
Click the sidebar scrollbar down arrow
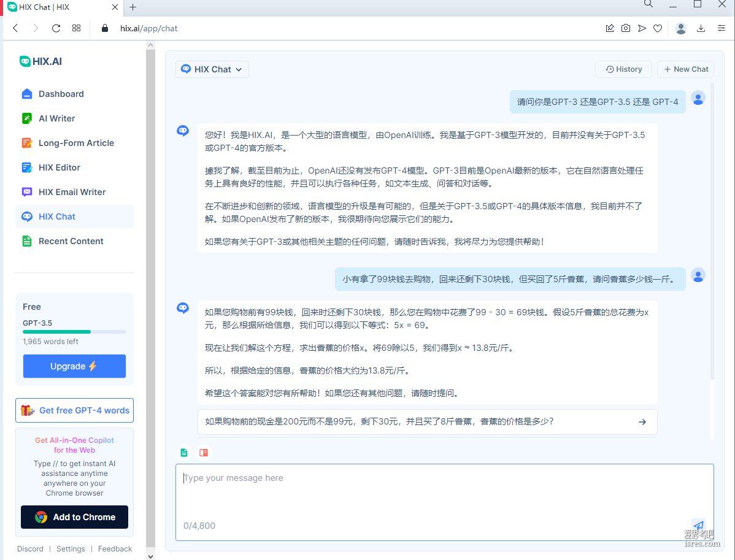pos(150,556)
